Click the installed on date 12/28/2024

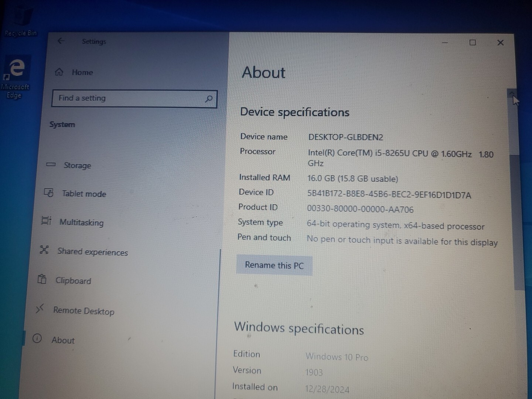pyautogui.click(x=327, y=389)
